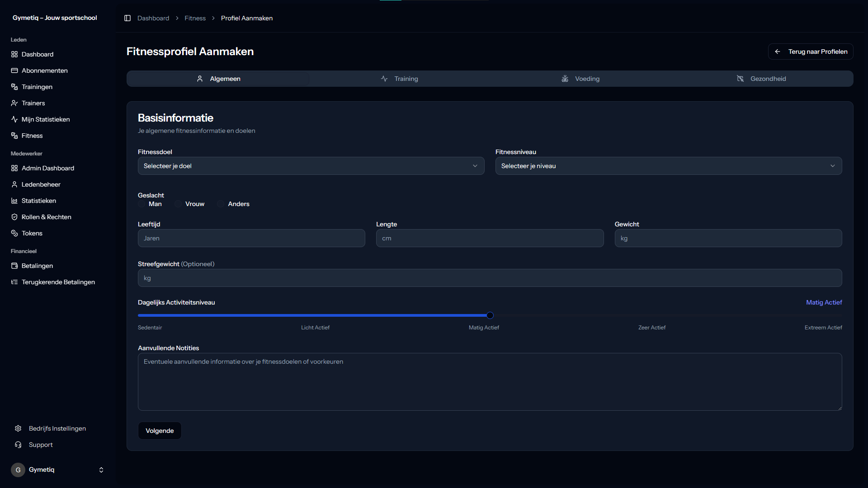Screen dimensions: 868x488
Task: Click the Dashboard grid icon in Leden section
Action: point(14,54)
